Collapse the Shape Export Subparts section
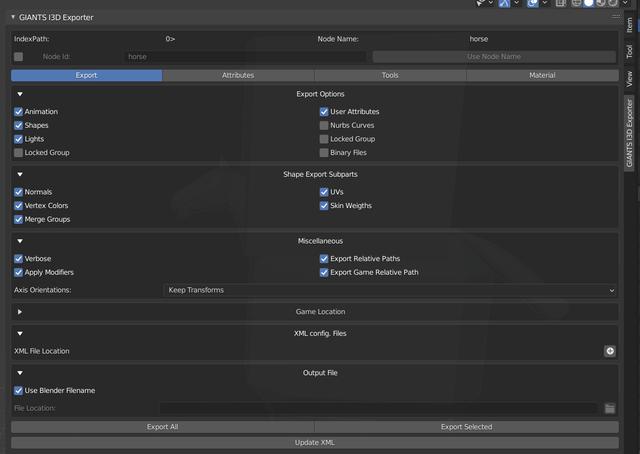This screenshot has height=454, width=640. pyautogui.click(x=20, y=174)
